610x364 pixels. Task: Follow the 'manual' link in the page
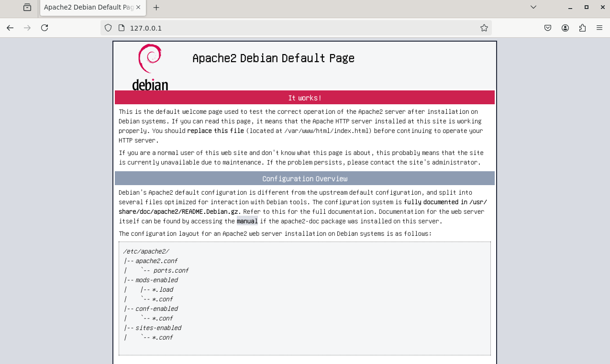tap(247, 221)
